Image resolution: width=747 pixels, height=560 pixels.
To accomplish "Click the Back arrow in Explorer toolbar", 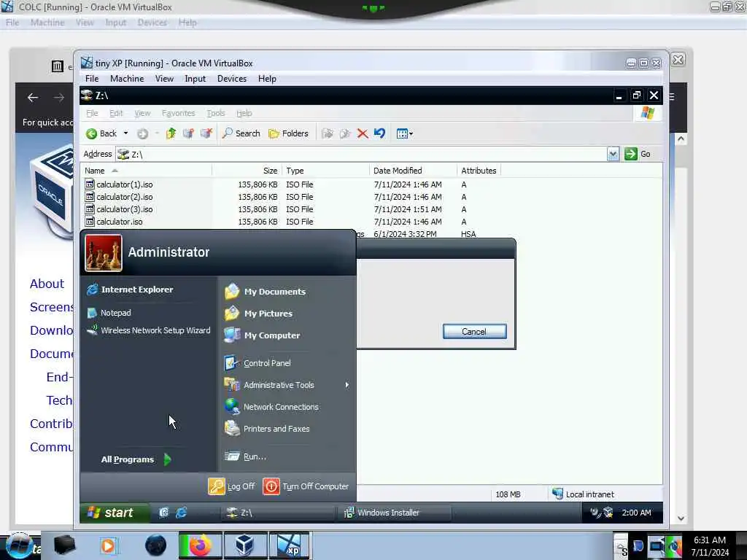I will click(101, 134).
